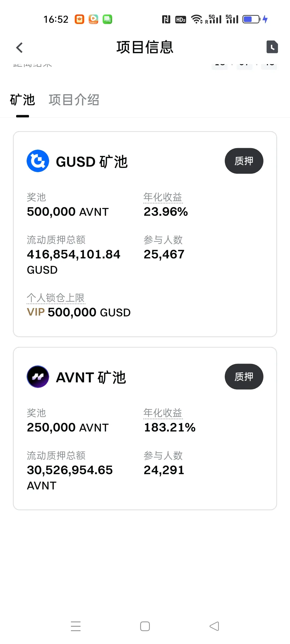Tap the AVNT pool coin logo
This screenshot has width=290, height=644.
coord(38,377)
